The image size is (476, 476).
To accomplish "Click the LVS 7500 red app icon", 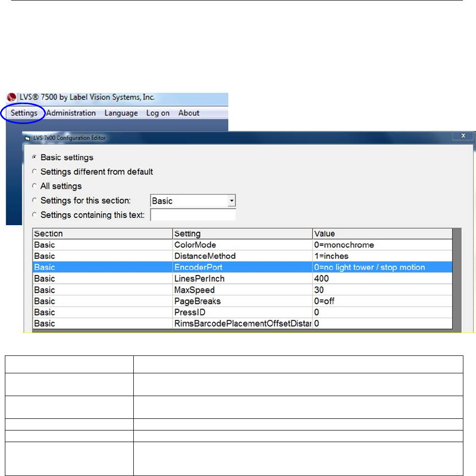I will click(x=12, y=97).
